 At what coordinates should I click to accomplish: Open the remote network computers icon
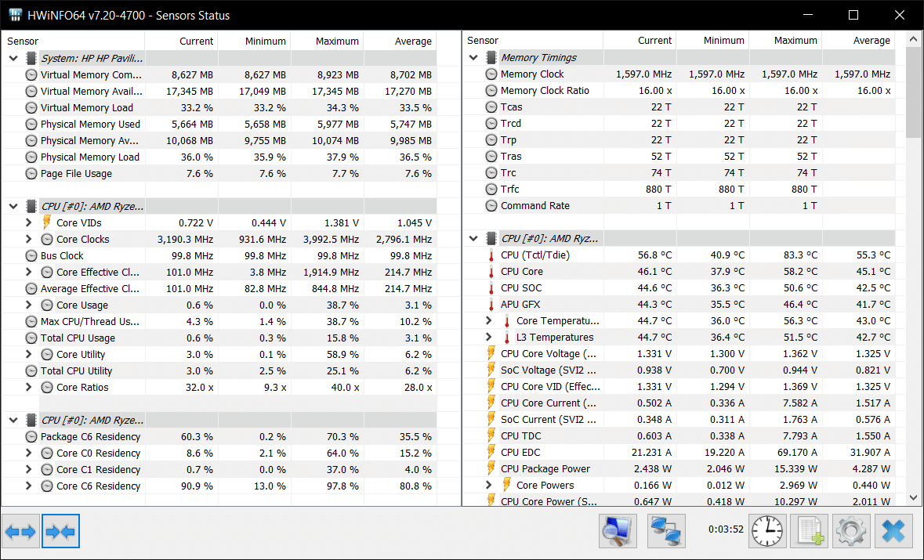point(666,530)
